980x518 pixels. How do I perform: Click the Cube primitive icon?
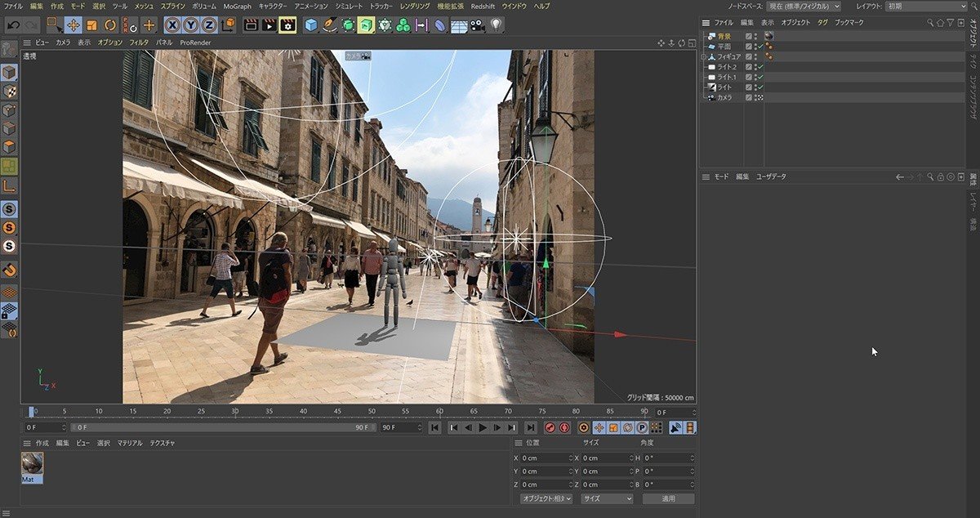point(311,25)
